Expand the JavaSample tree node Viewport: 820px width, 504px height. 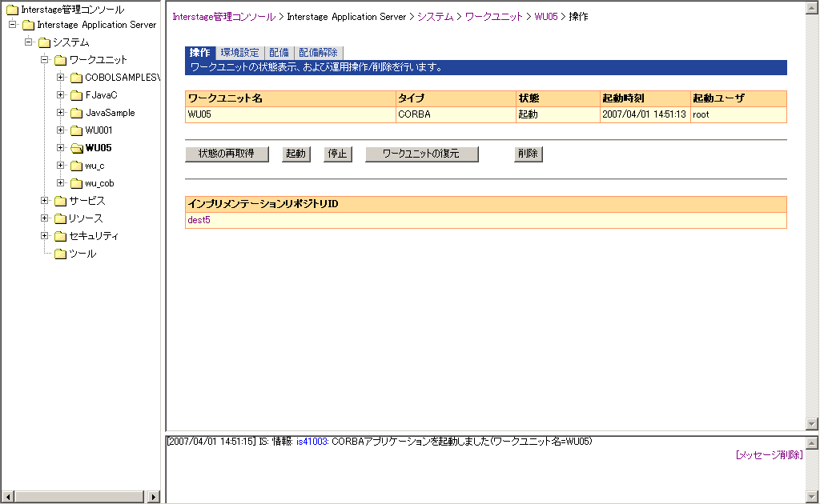click(x=61, y=112)
